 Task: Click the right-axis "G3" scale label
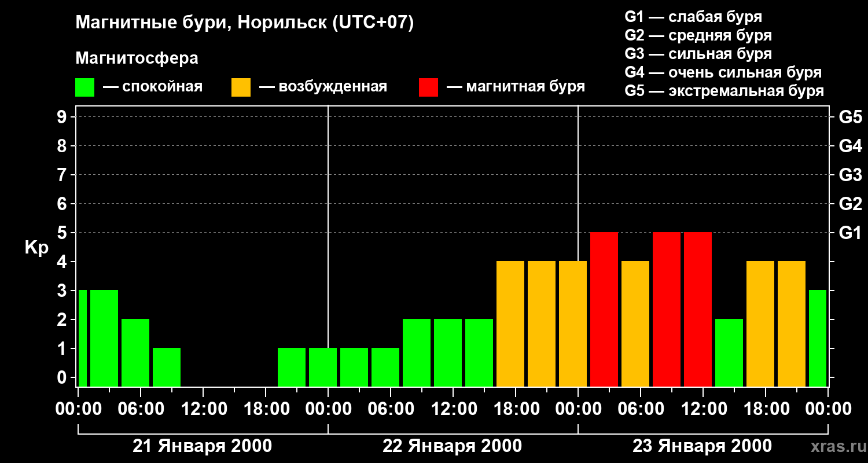point(850,175)
